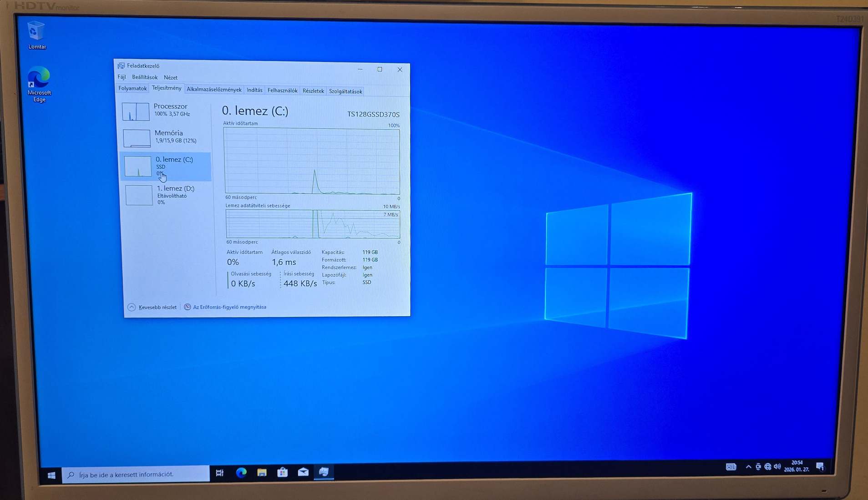Show hidden tray icons with the chevron

click(x=748, y=467)
